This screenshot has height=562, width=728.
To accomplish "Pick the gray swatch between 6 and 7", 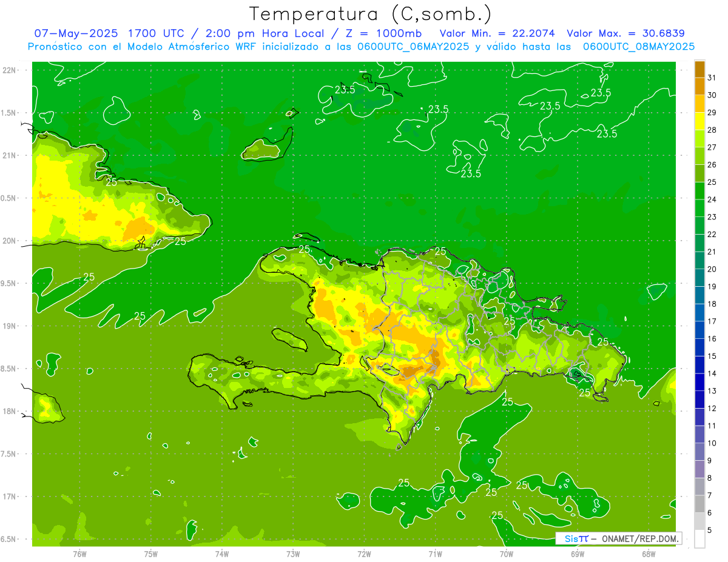I will click(699, 504).
